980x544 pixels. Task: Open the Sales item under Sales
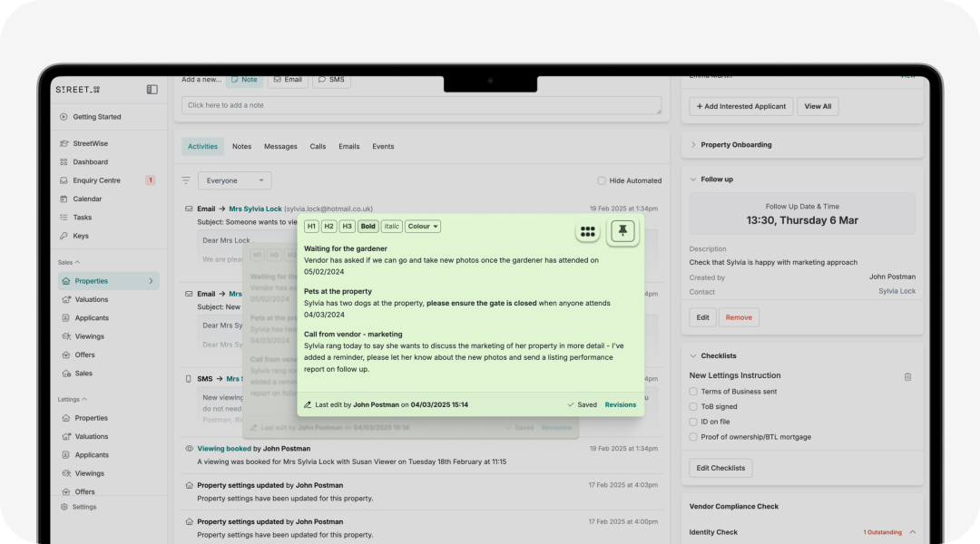tap(83, 374)
